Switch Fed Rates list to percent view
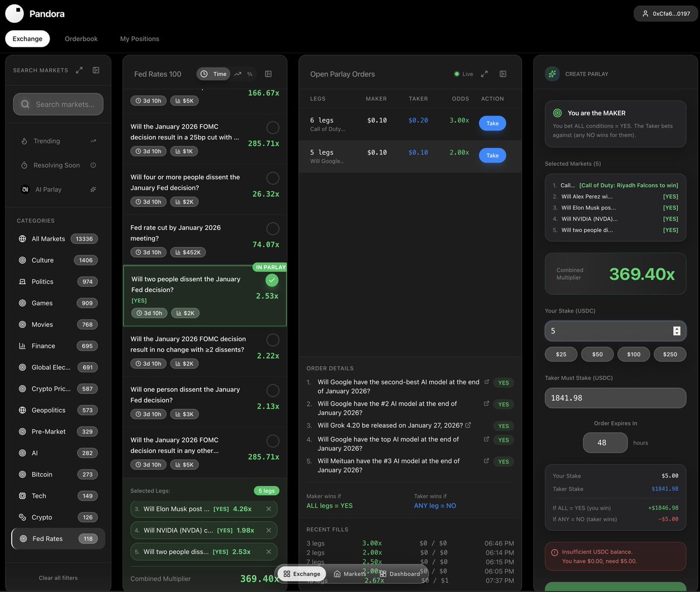700x592 pixels. pyautogui.click(x=250, y=74)
